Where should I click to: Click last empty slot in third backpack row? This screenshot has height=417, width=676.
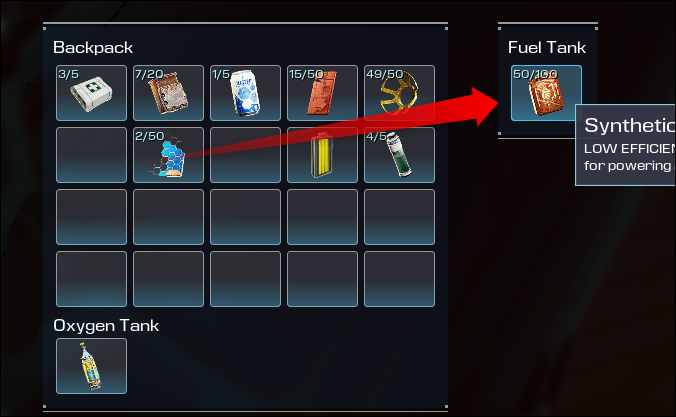(399, 217)
